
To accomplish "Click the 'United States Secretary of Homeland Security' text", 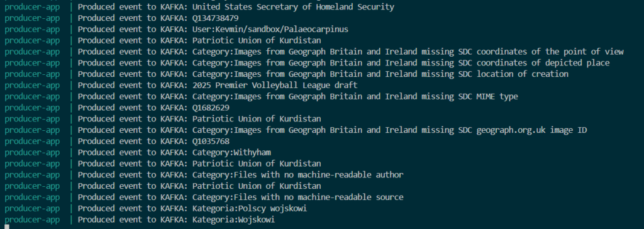I will [293, 7].
